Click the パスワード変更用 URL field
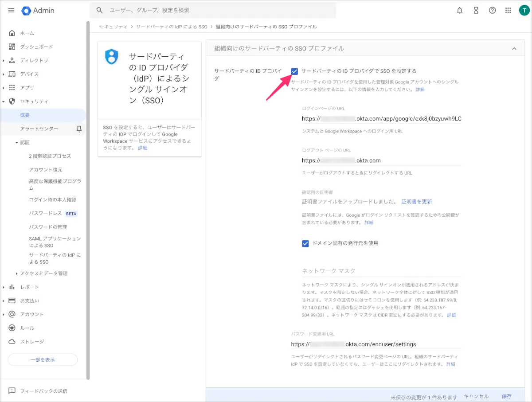This screenshot has width=532, height=402. pos(376,344)
